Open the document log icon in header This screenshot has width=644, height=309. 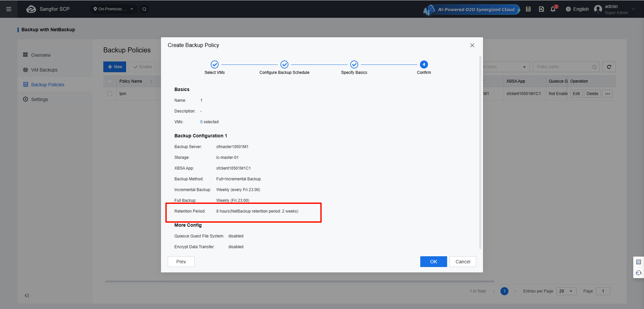pos(541,9)
